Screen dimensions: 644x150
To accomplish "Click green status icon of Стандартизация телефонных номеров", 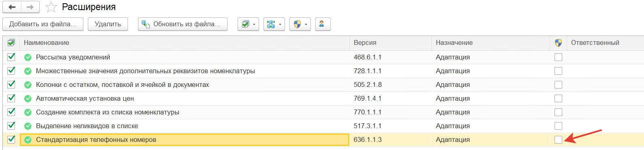I will pos(28,140).
